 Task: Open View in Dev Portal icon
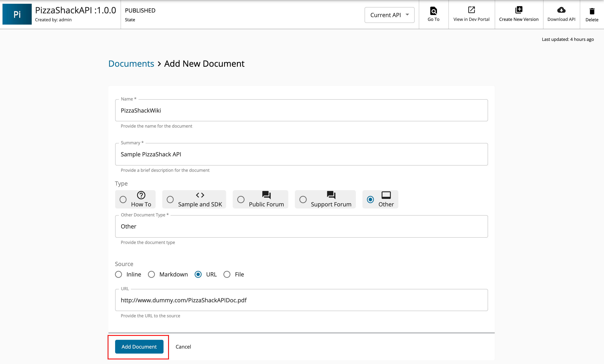(x=471, y=10)
